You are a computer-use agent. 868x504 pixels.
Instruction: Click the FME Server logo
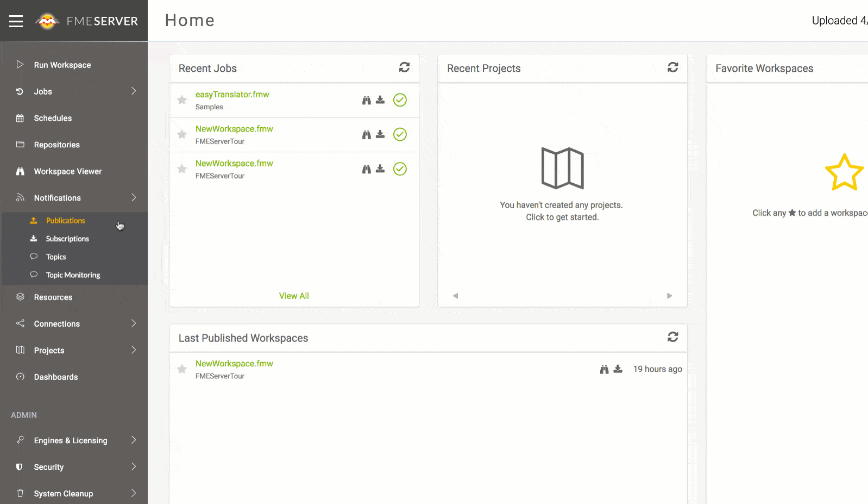(86, 21)
